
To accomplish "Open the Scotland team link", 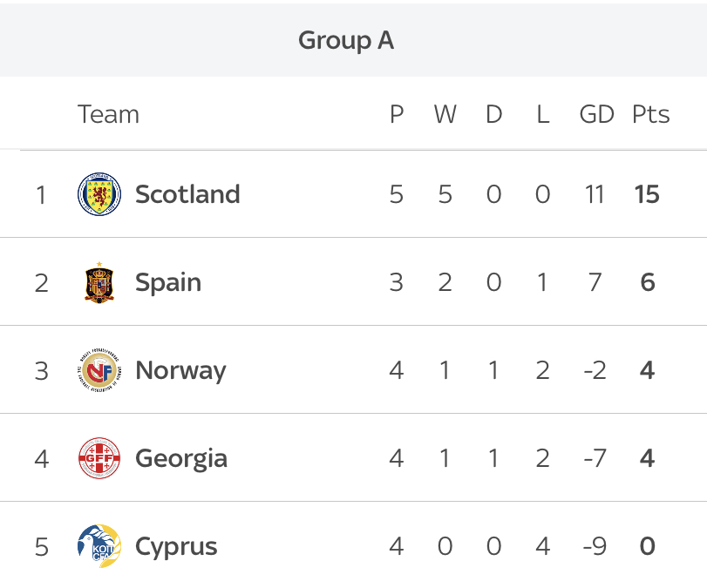I will click(187, 193).
